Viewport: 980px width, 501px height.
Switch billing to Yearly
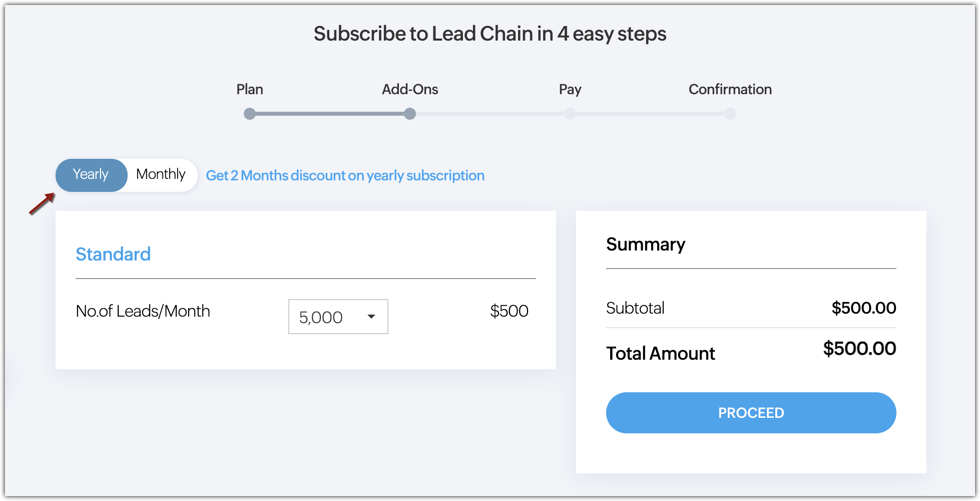click(91, 175)
